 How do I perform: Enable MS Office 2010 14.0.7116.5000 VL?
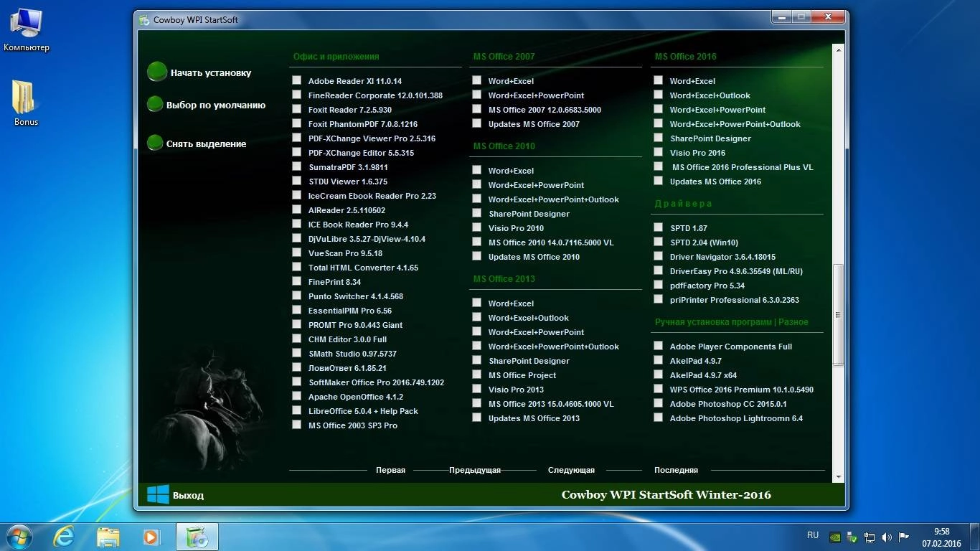477,242
